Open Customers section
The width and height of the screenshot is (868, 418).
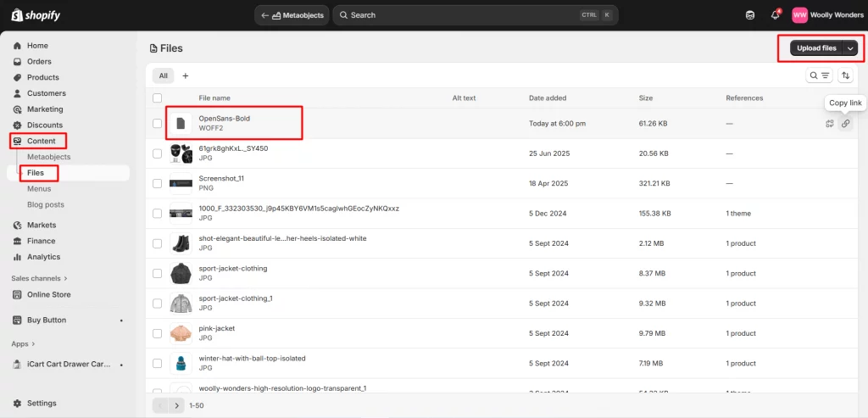click(x=46, y=93)
